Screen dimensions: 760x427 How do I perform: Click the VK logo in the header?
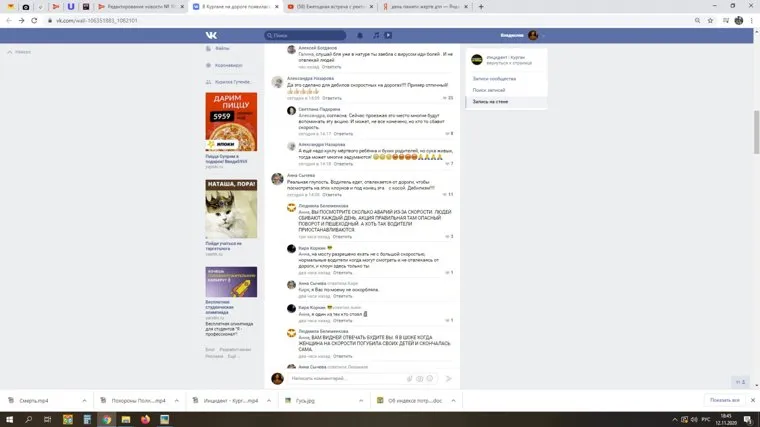click(215, 35)
